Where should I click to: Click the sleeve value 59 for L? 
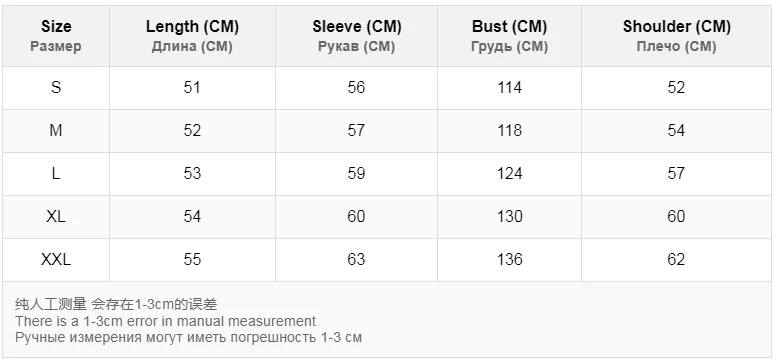tap(356, 174)
